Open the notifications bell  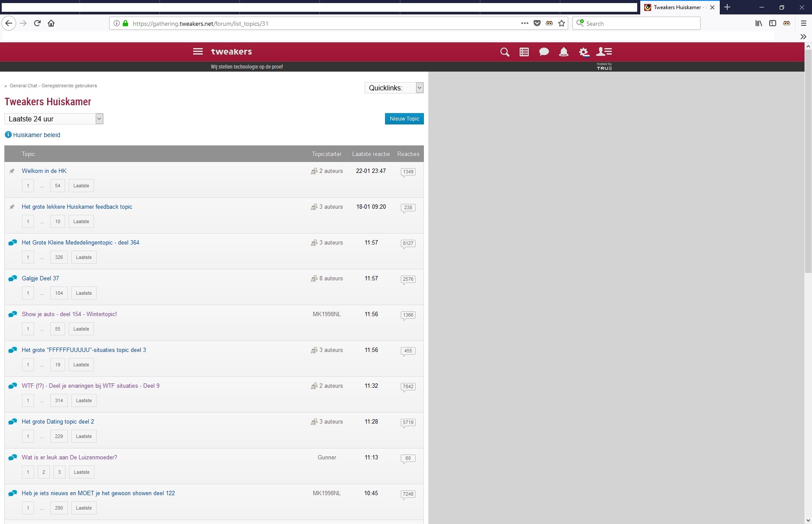tap(564, 52)
